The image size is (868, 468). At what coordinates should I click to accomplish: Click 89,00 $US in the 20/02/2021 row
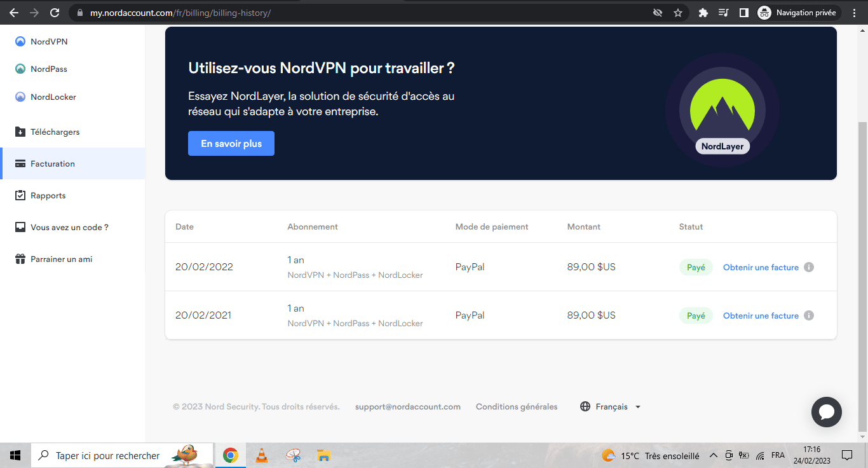tap(592, 315)
